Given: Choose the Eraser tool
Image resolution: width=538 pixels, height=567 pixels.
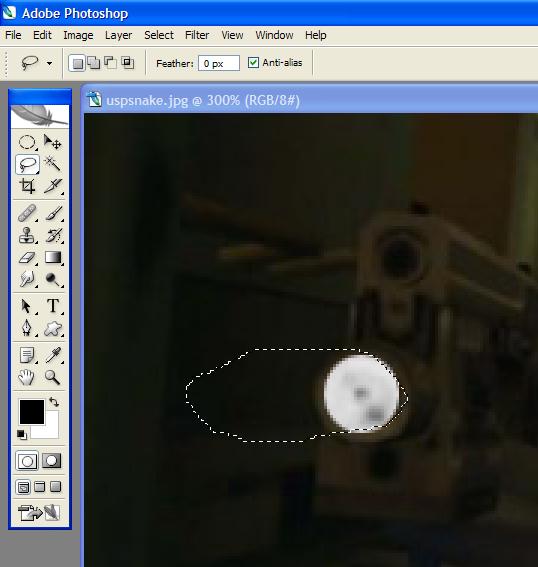Looking at the screenshot, I should tap(27, 257).
